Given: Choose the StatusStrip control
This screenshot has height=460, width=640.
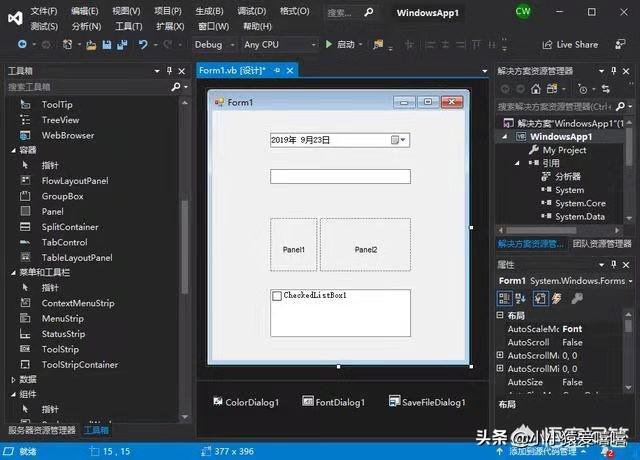Looking at the screenshot, I should pyautogui.click(x=64, y=334).
